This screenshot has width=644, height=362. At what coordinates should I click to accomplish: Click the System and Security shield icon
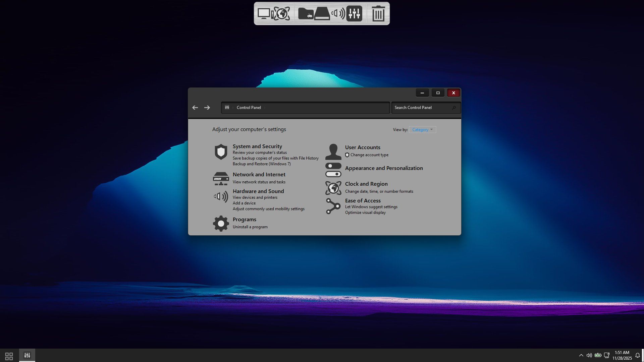tap(221, 152)
